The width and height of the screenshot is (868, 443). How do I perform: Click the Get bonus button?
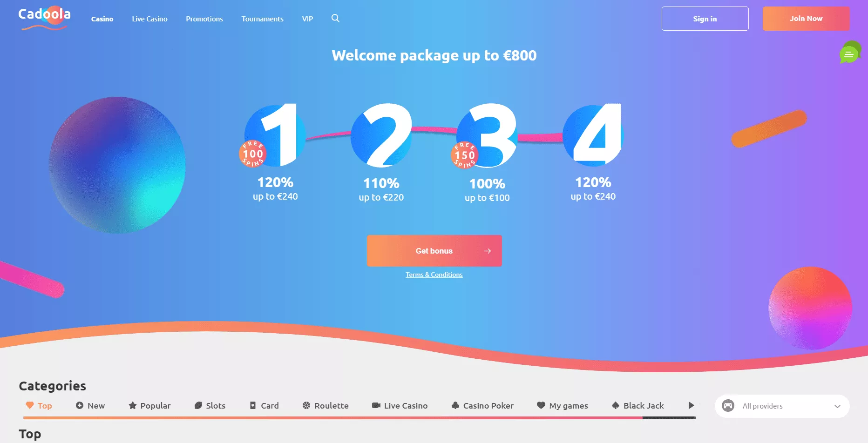point(434,251)
